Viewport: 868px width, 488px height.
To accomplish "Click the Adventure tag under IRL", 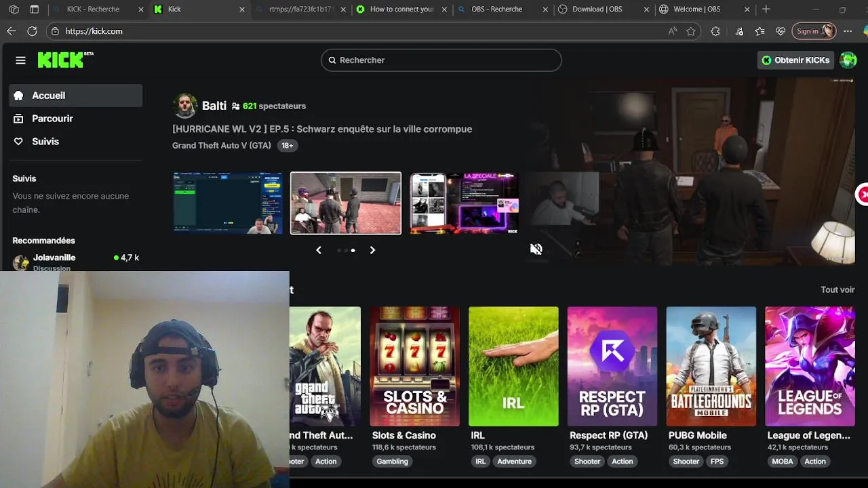I will [x=515, y=462].
